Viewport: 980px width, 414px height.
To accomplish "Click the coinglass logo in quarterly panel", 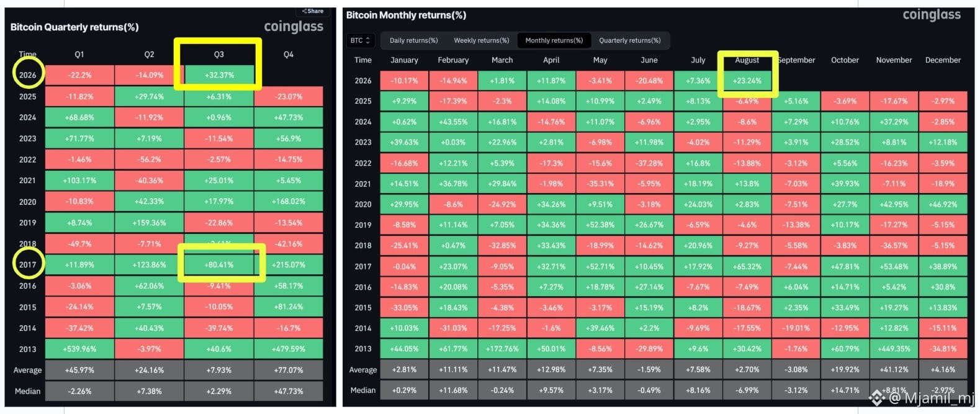I will point(294,27).
